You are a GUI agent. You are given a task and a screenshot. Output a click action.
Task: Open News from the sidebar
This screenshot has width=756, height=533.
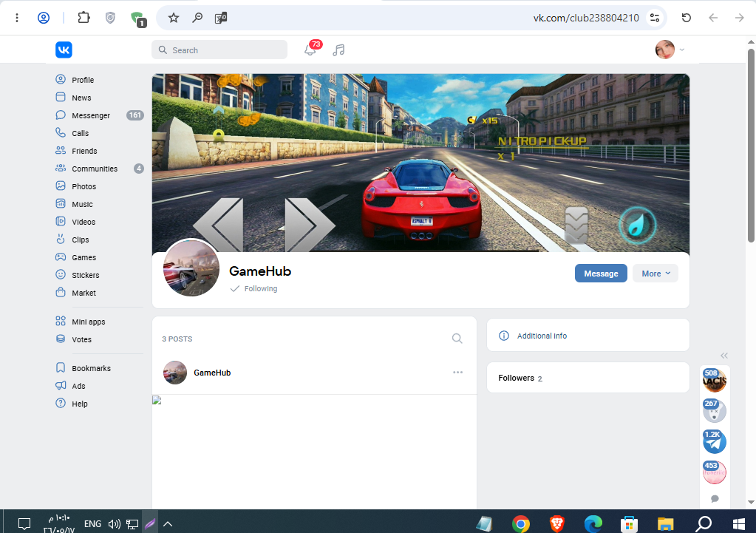81,98
